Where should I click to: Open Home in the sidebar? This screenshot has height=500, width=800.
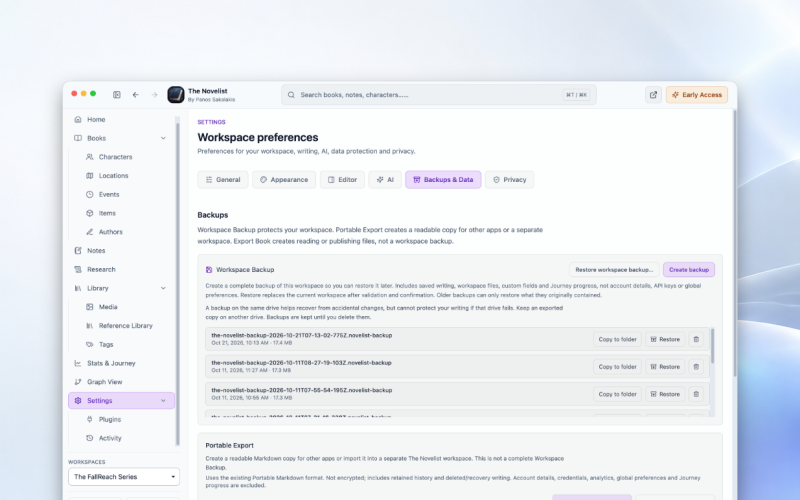121,119
